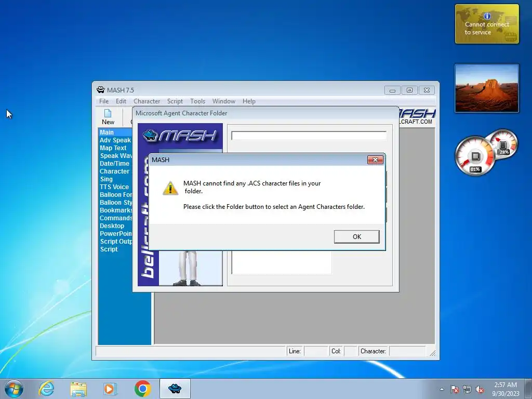Click the Cannot connect to service gadget
This screenshot has height=399, width=532.
[487, 24]
